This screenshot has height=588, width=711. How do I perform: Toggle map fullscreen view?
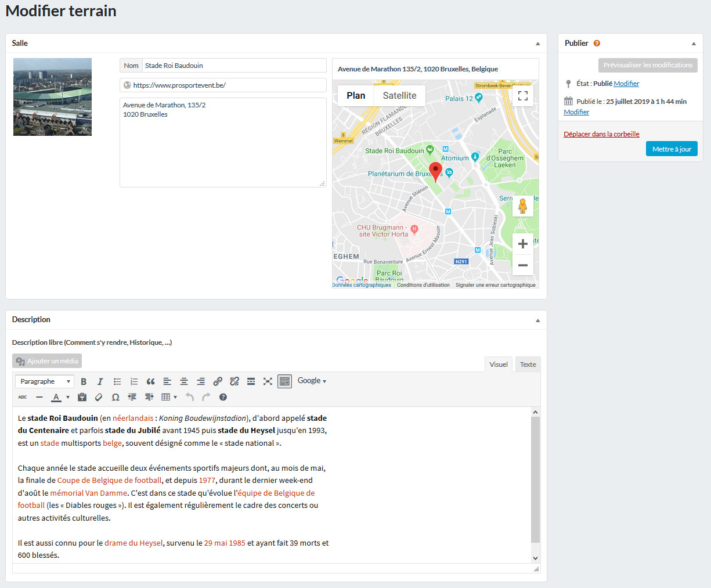pyautogui.click(x=522, y=96)
